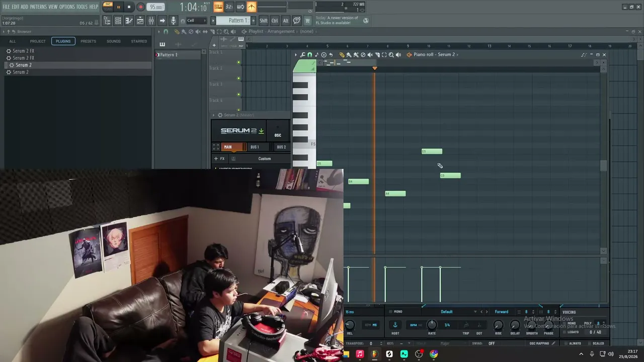Viewport: 644px width, 362px height.
Task: Open FL Studio icon in taskbar
Action: [x=374, y=354]
